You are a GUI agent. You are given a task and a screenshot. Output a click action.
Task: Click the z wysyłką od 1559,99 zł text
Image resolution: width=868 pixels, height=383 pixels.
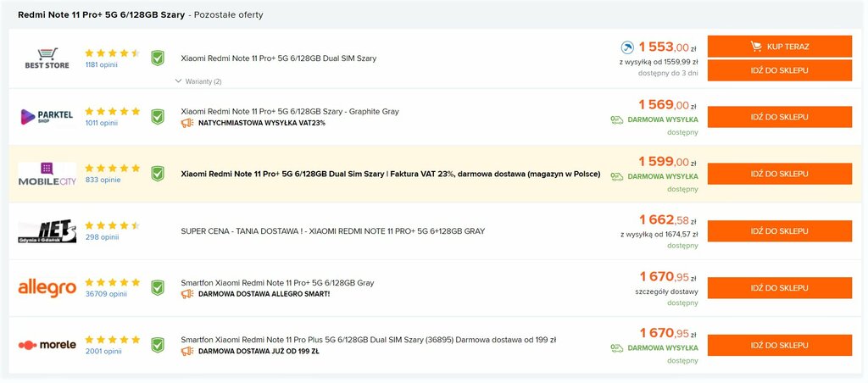click(659, 62)
